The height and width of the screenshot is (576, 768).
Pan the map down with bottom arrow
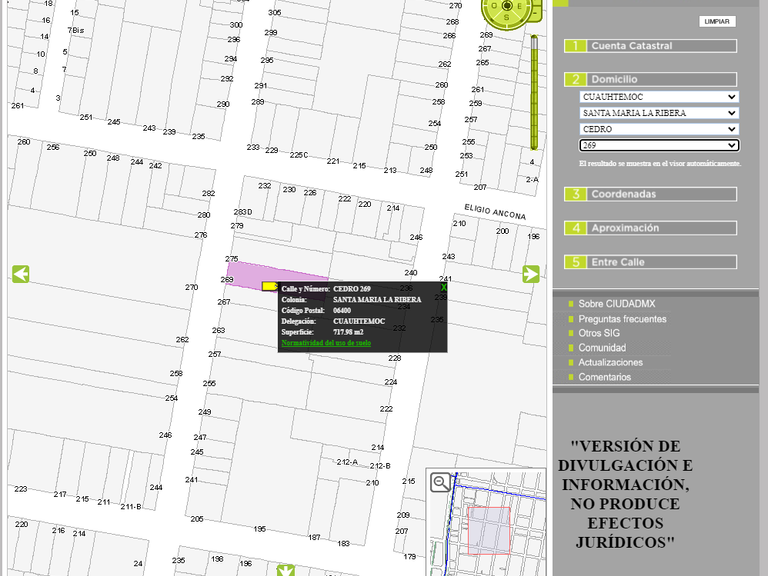coord(286,570)
